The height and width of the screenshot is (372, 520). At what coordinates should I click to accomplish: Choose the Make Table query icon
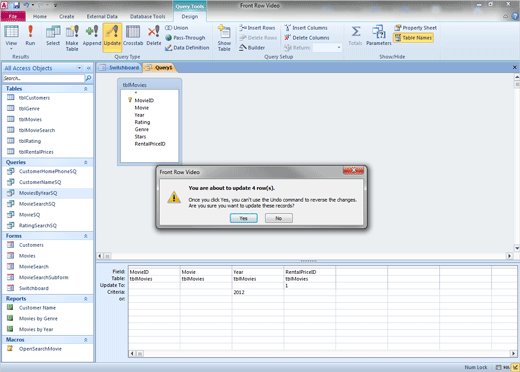pyautogui.click(x=72, y=38)
